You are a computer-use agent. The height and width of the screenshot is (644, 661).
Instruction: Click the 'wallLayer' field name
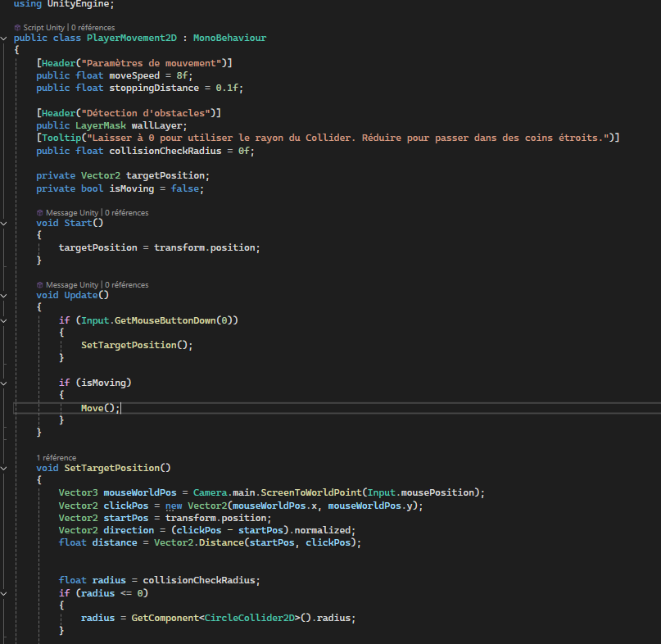[156, 125]
